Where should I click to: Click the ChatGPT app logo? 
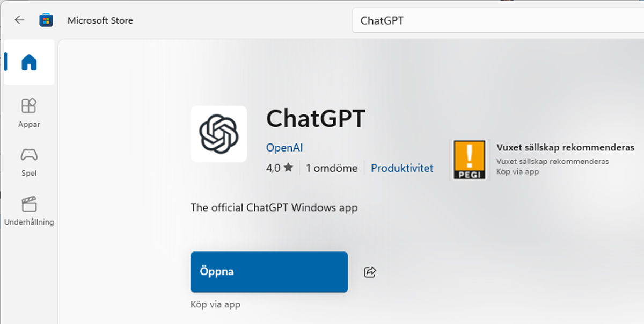[x=218, y=134]
